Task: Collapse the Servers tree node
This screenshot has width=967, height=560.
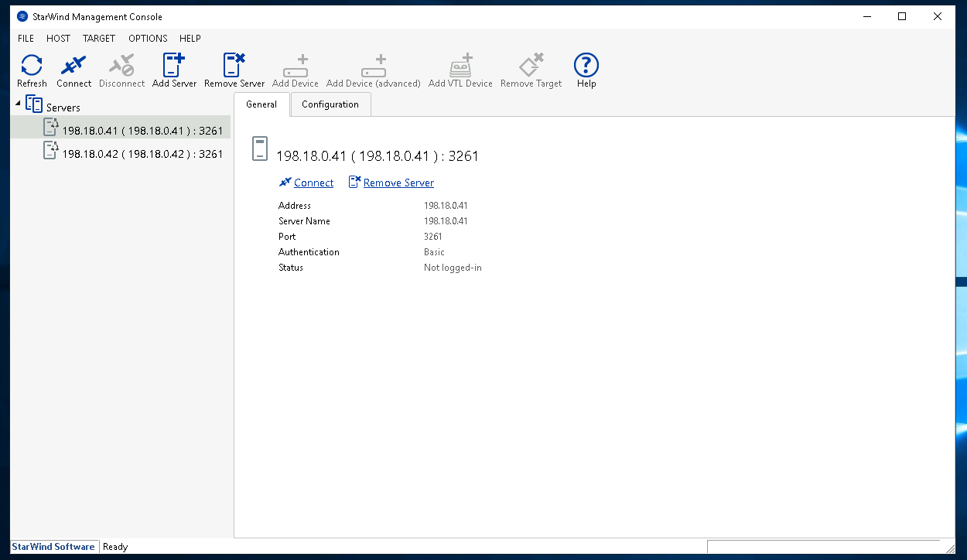Action: (x=19, y=104)
